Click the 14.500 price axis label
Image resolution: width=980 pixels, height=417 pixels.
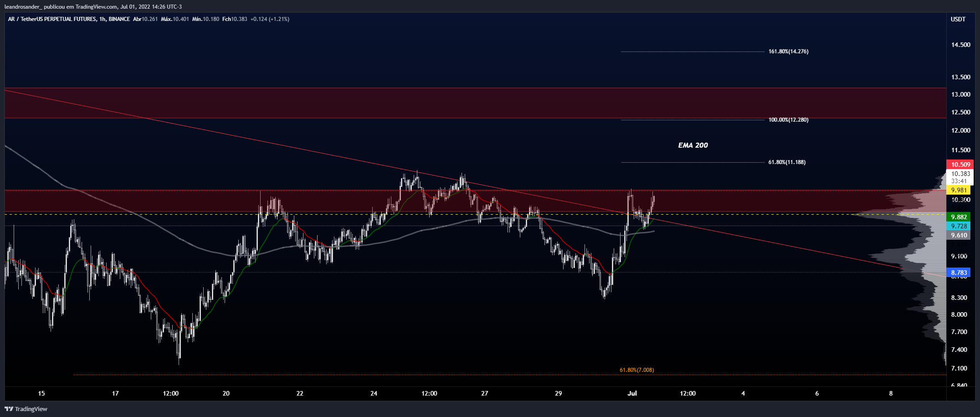coord(960,45)
